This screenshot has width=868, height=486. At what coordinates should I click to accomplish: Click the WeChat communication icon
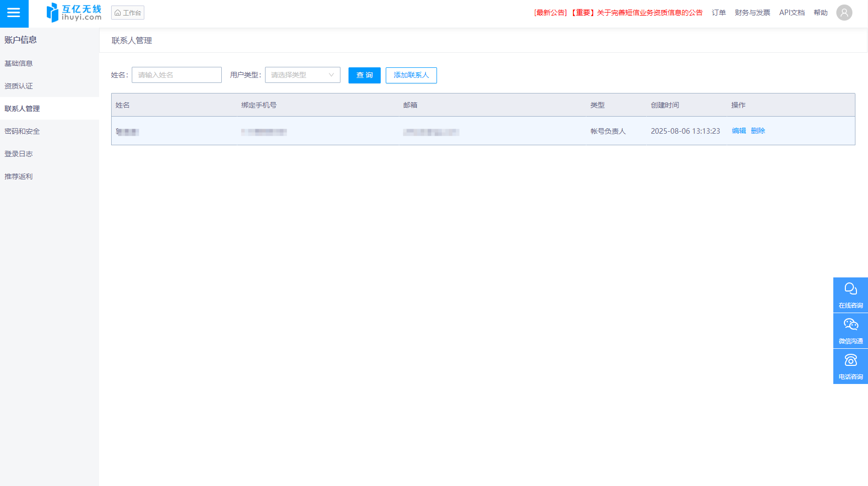click(850, 331)
